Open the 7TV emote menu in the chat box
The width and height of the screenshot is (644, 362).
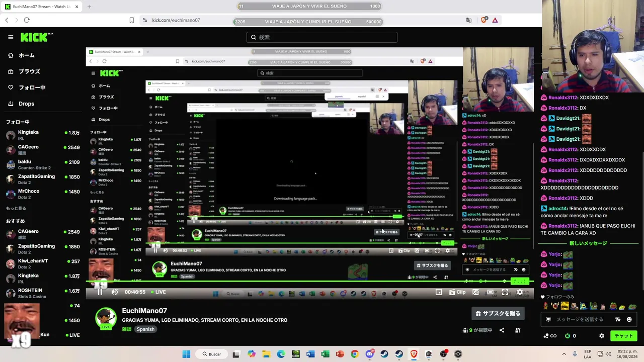(618, 319)
